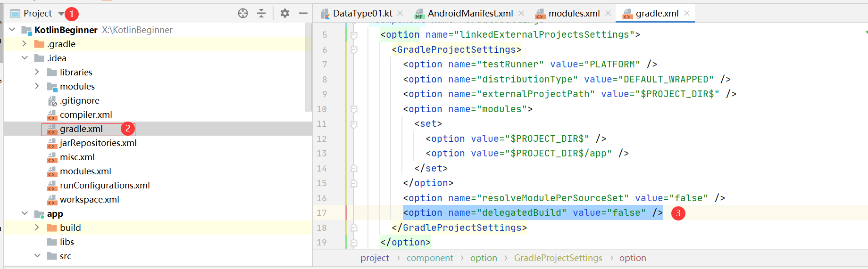Click the libraries folder icon
Viewport: 868px width, 269px height.
[x=52, y=73]
